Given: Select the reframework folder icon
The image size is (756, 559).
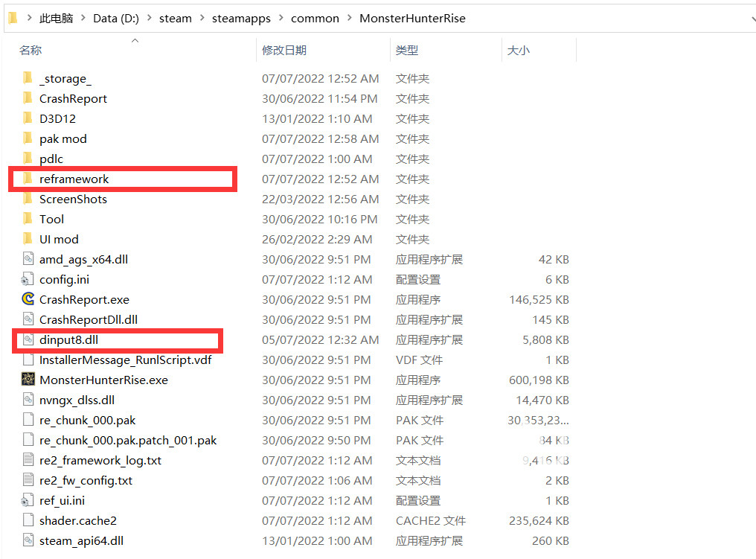Looking at the screenshot, I should tap(28, 179).
